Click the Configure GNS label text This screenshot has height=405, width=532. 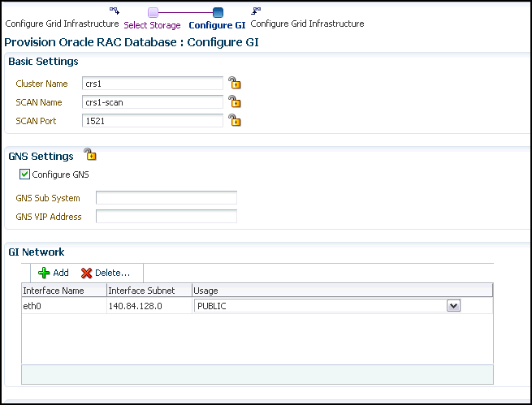pyautogui.click(x=60, y=174)
